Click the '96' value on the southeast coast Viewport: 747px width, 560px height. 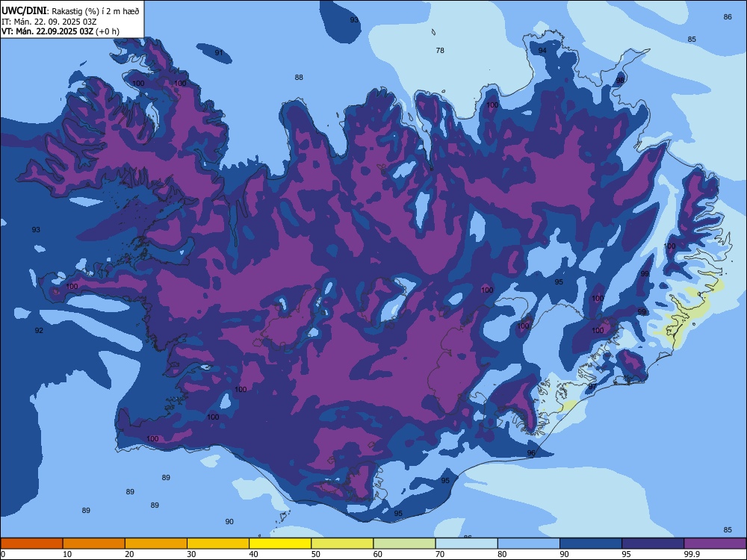tap(531, 453)
